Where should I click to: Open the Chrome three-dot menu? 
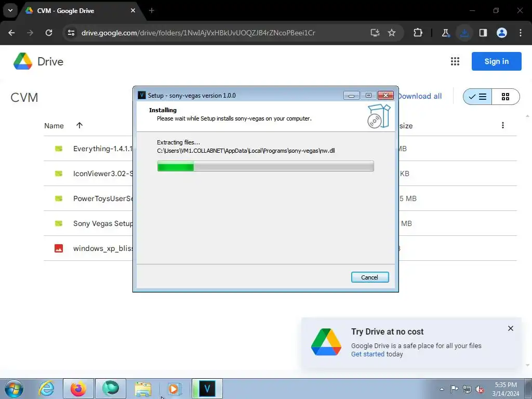pyautogui.click(x=521, y=33)
